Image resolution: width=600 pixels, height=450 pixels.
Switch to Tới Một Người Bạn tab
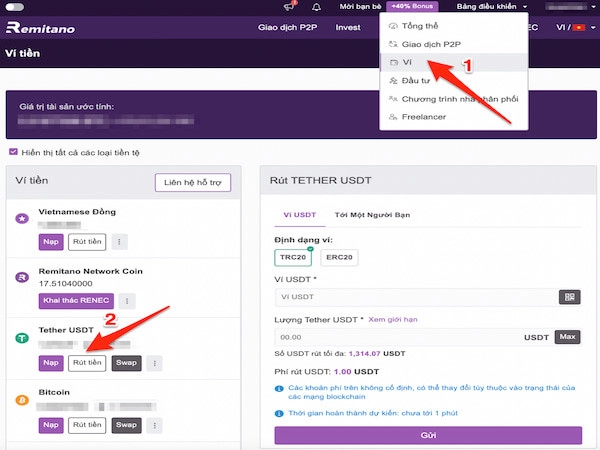(x=372, y=215)
